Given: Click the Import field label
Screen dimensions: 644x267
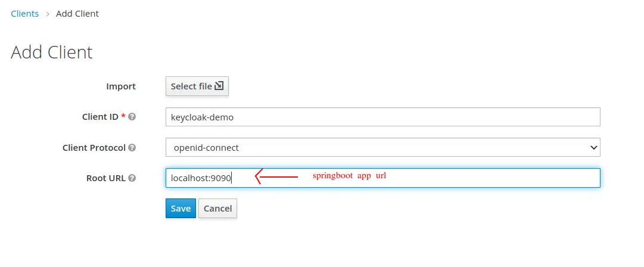Looking at the screenshot, I should [x=121, y=86].
